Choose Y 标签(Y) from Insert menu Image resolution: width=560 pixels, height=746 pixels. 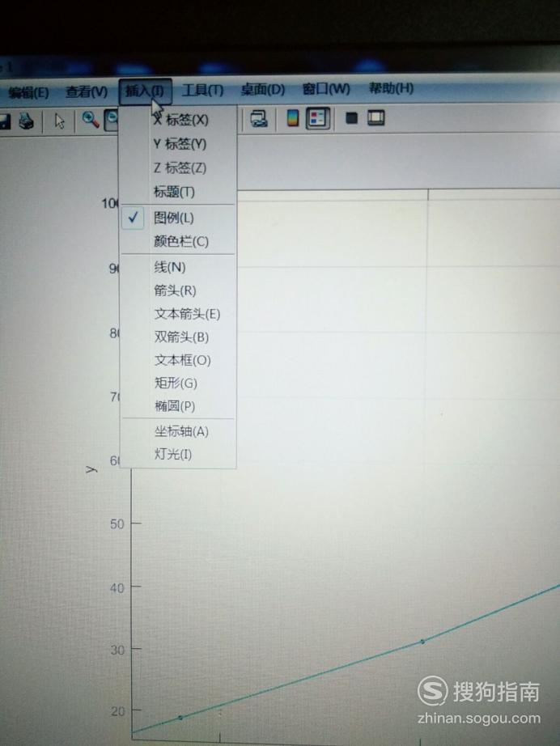177,144
